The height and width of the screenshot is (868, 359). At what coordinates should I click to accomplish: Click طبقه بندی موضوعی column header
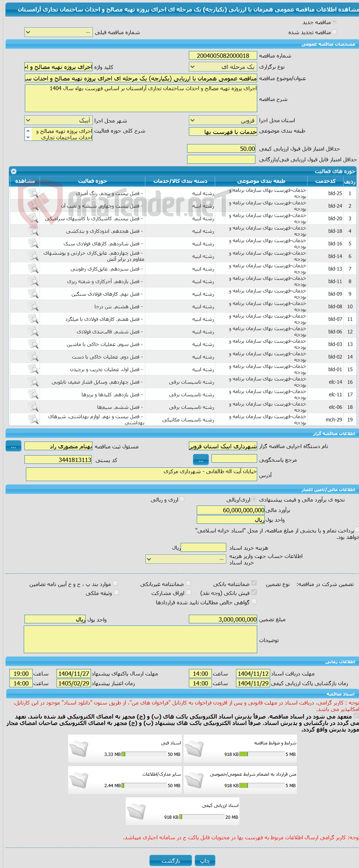click(261, 181)
